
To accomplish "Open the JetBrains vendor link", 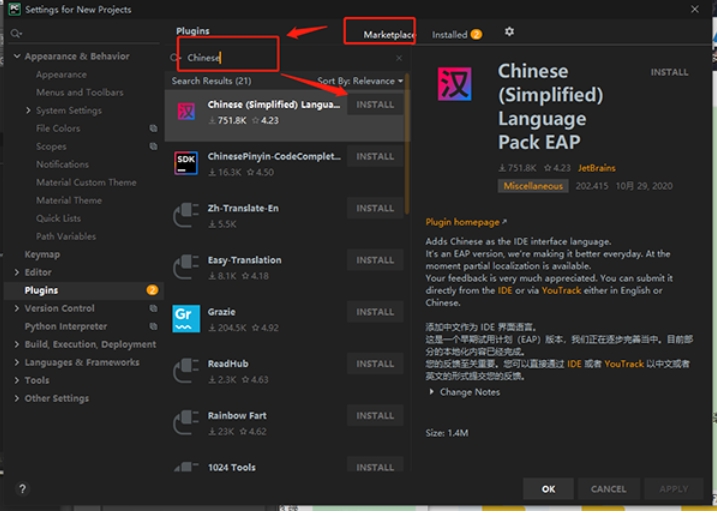I will [596, 168].
